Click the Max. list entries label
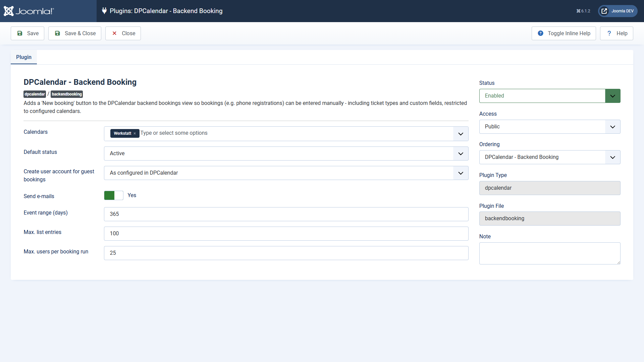Screen dimensions: 644x362 [43, 232]
